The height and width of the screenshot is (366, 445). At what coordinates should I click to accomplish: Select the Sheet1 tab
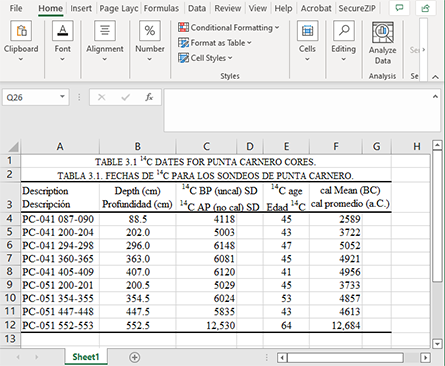click(86, 357)
